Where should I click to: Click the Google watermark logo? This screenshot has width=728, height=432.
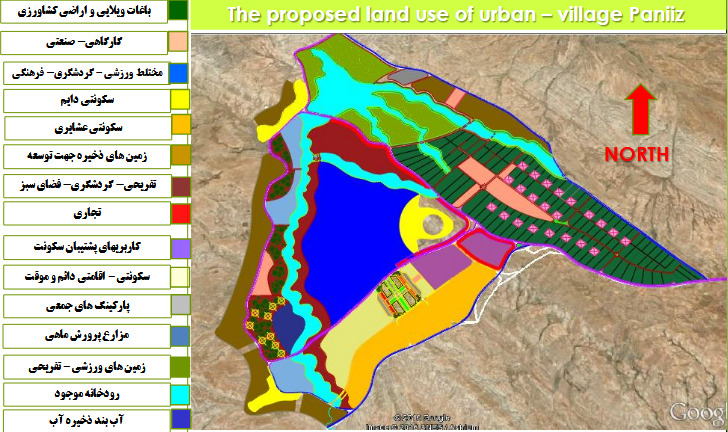tap(697, 413)
